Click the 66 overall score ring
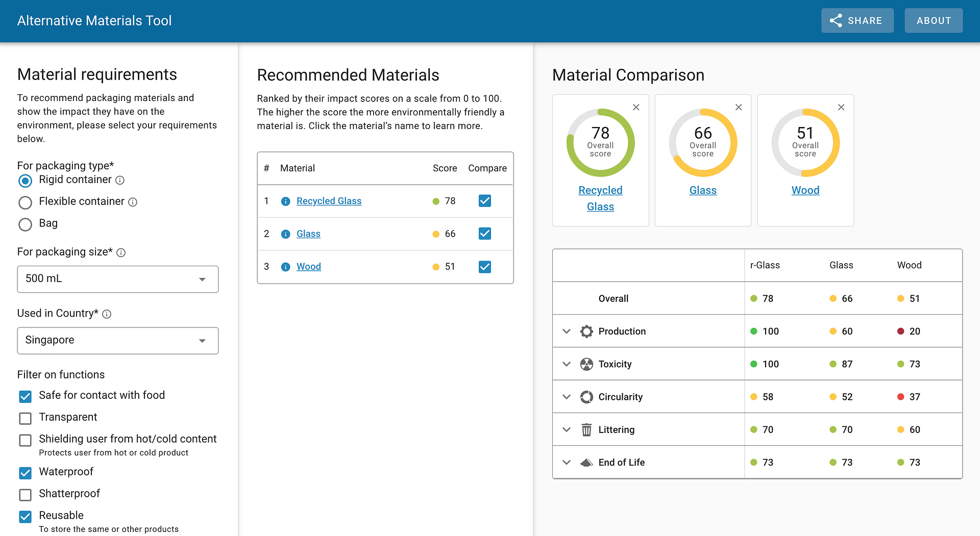980x536 pixels. pos(703,143)
